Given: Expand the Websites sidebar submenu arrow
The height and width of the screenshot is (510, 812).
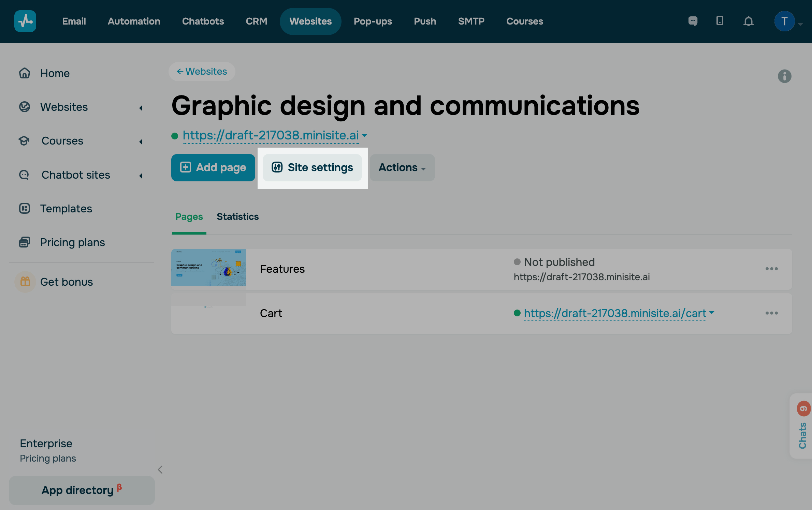Looking at the screenshot, I should point(141,108).
